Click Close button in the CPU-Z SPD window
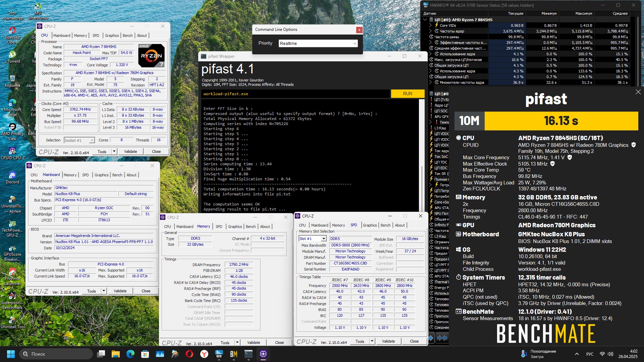 (x=414, y=341)
